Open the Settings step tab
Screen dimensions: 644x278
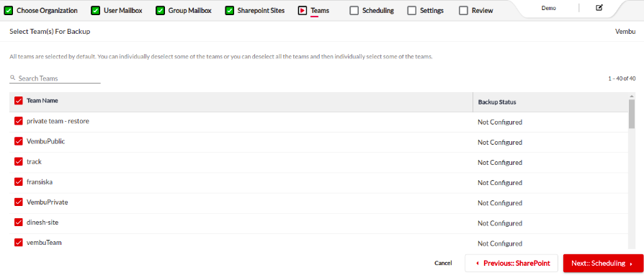[426, 11]
